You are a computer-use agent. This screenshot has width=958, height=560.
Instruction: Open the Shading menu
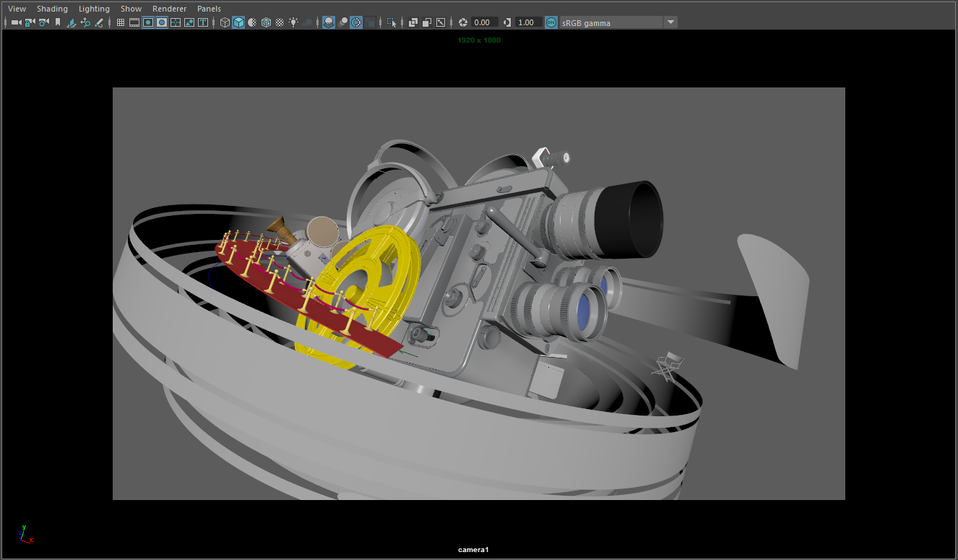pos(52,9)
